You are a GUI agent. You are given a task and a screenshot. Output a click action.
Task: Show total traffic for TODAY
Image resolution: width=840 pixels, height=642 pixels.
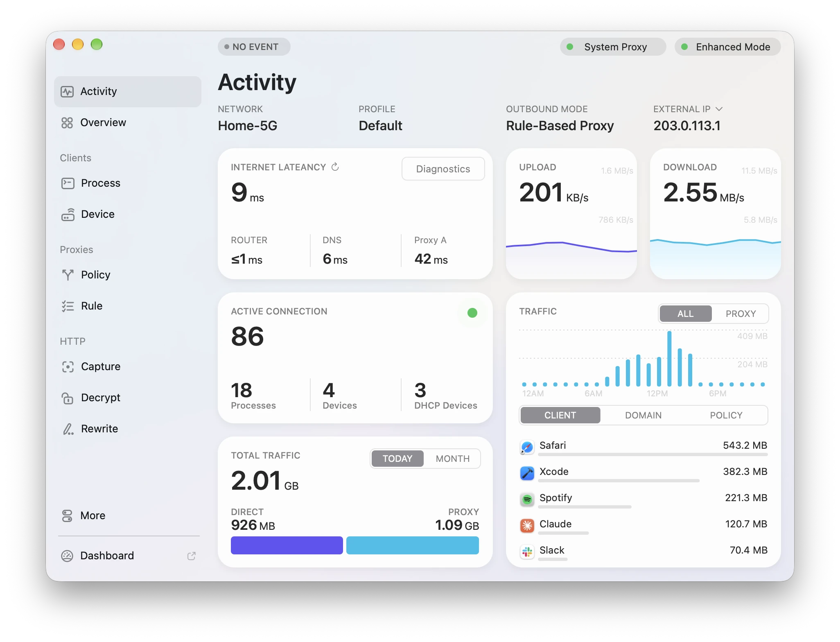click(x=397, y=459)
